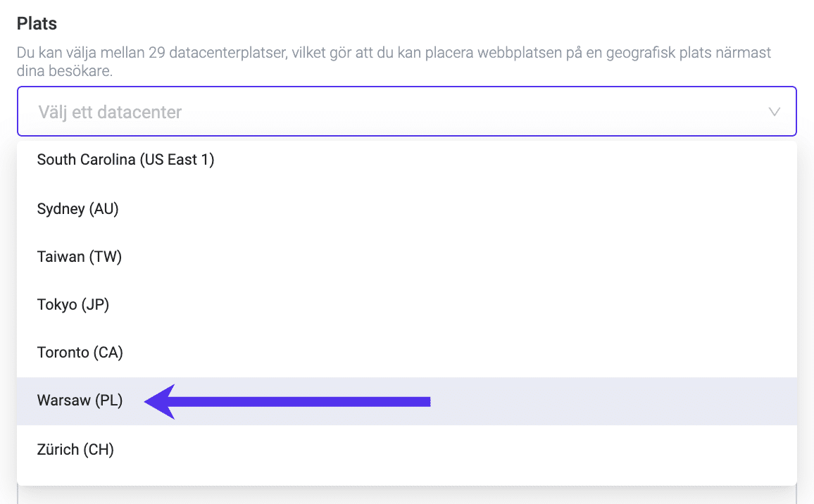Click the dropdown chevron arrow icon

pyautogui.click(x=775, y=112)
